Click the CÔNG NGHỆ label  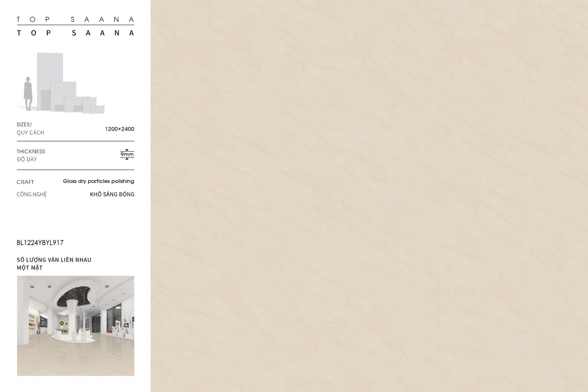32,194
